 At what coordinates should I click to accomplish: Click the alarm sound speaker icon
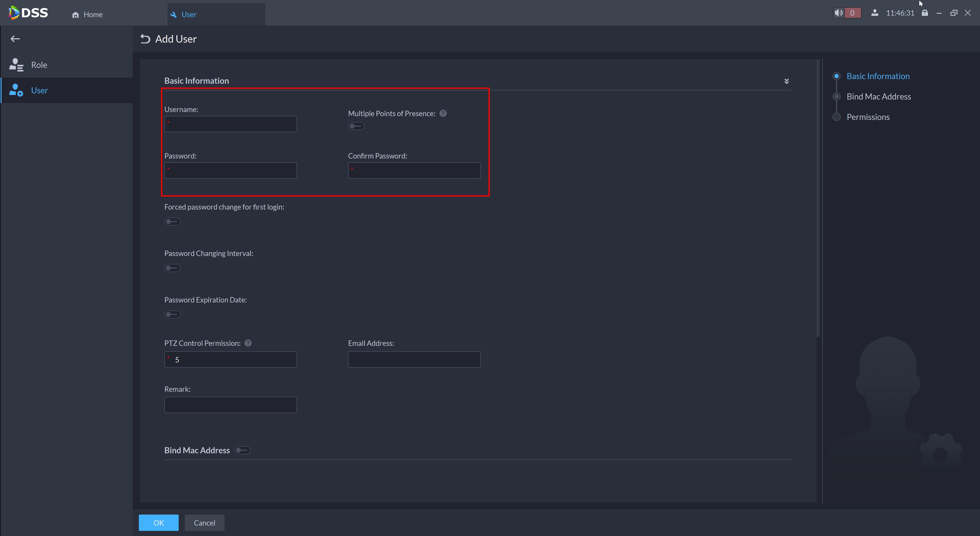838,13
